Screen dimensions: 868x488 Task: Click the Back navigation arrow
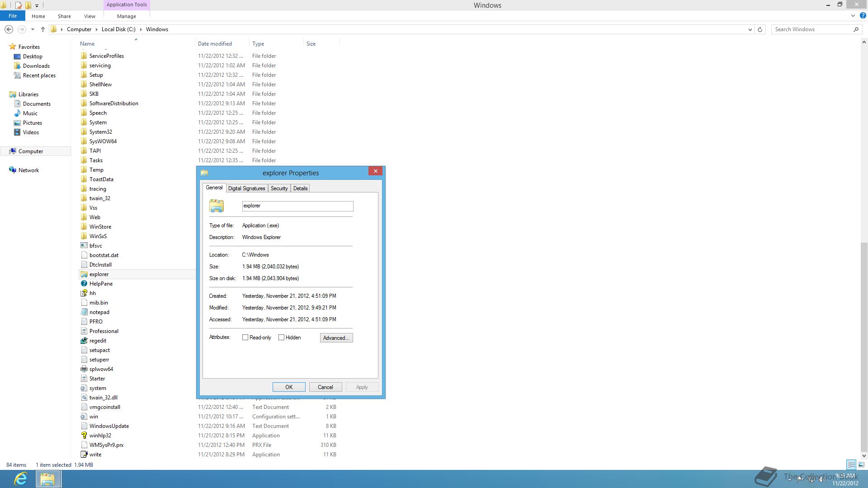pyautogui.click(x=9, y=29)
